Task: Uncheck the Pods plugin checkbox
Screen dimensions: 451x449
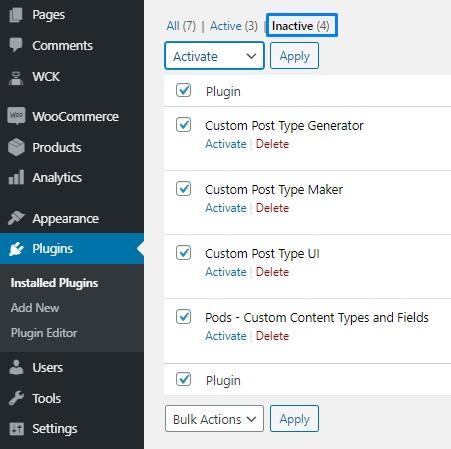Action: 183,317
